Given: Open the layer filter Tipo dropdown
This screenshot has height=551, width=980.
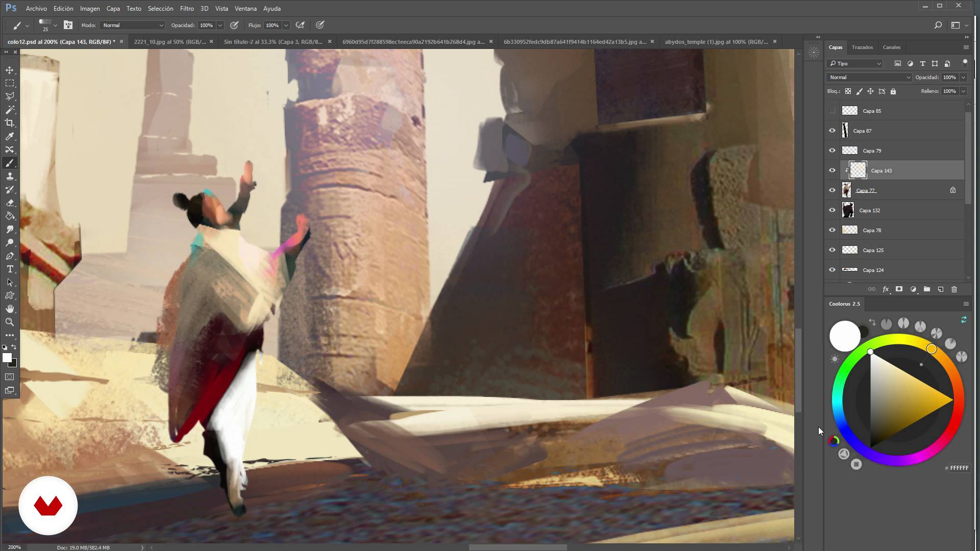Looking at the screenshot, I should pos(854,64).
